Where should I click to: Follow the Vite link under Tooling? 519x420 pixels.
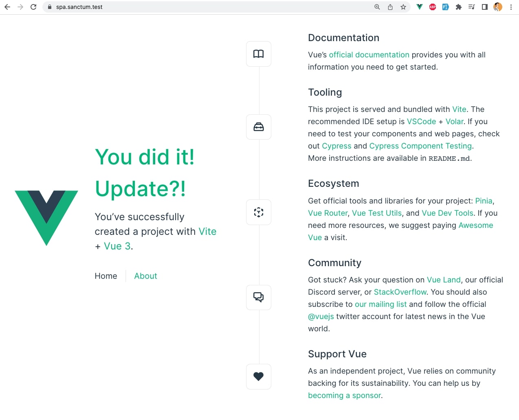click(x=459, y=109)
